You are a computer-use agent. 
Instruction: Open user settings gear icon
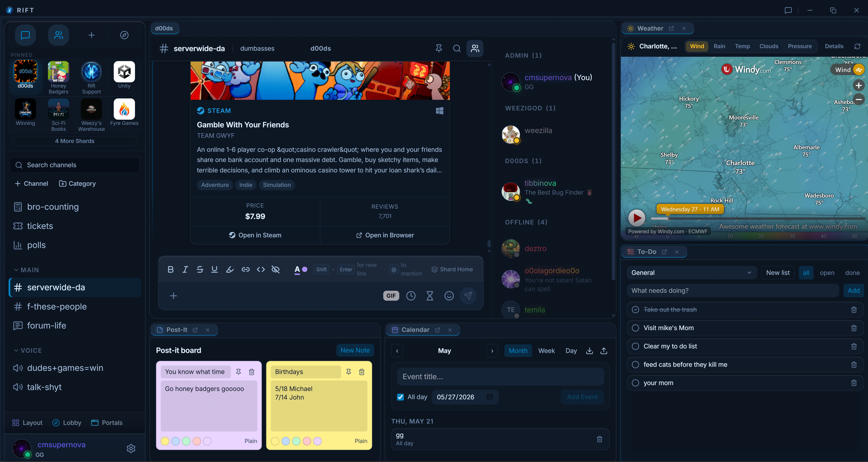(131, 448)
